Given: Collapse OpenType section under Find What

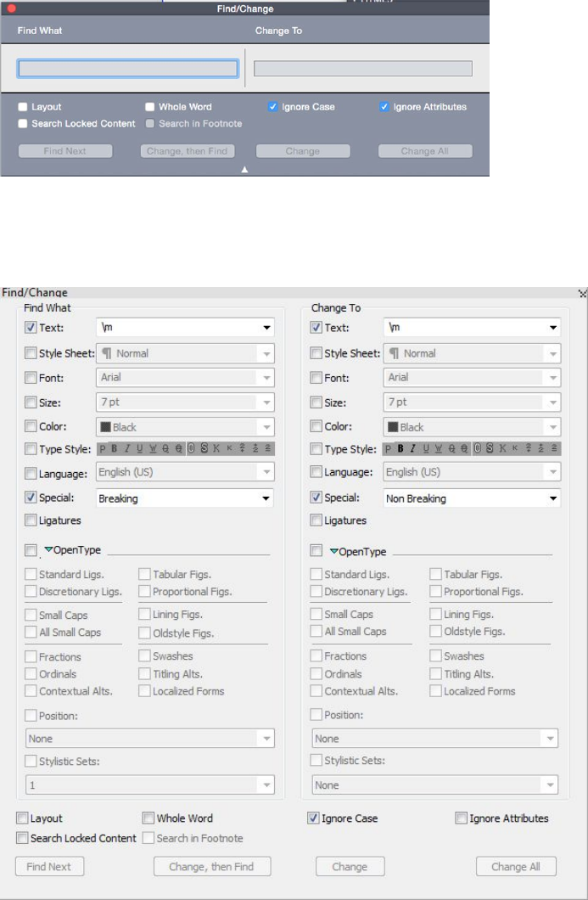Looking at the screenshot, I should click(48, 550).
